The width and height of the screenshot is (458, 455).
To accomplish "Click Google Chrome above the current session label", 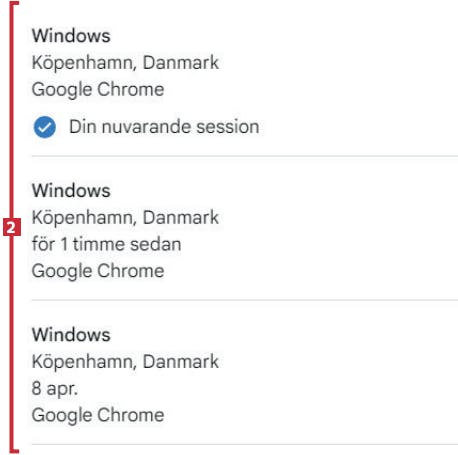I will [x=98, y=90].
